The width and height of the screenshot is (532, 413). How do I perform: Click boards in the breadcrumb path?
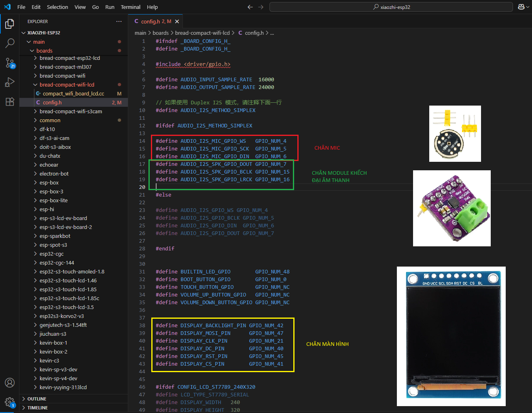[x=160, y=33]
